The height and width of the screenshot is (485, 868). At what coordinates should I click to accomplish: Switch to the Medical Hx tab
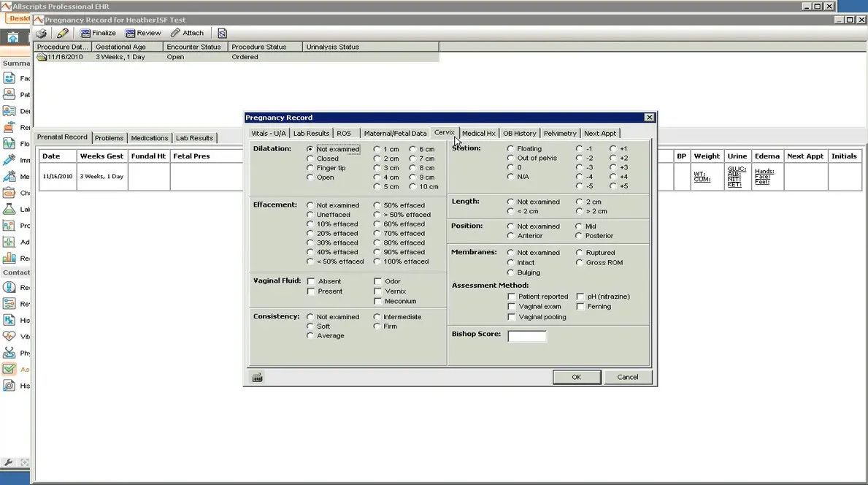tap(479, 133)
